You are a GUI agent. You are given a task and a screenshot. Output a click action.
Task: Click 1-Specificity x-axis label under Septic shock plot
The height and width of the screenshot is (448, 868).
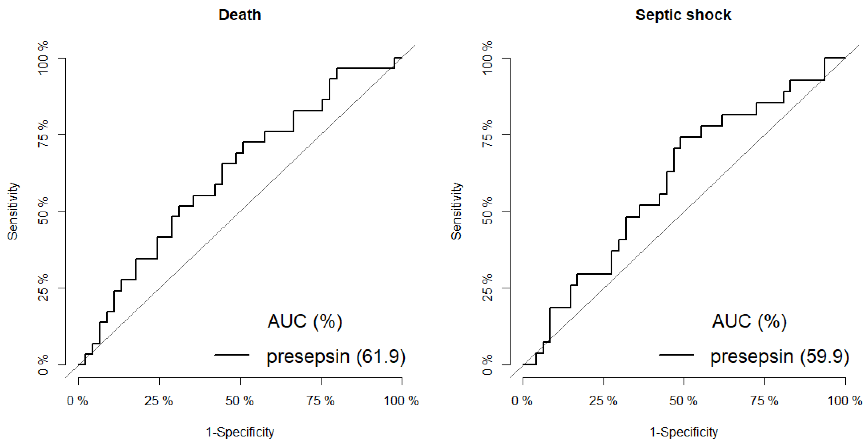coord(684,432)
